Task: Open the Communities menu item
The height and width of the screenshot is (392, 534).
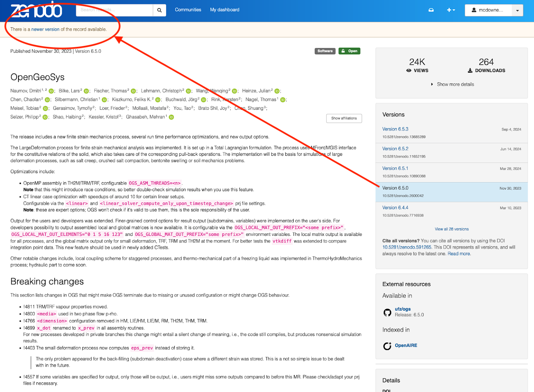Action: click(x=188, y=10)
